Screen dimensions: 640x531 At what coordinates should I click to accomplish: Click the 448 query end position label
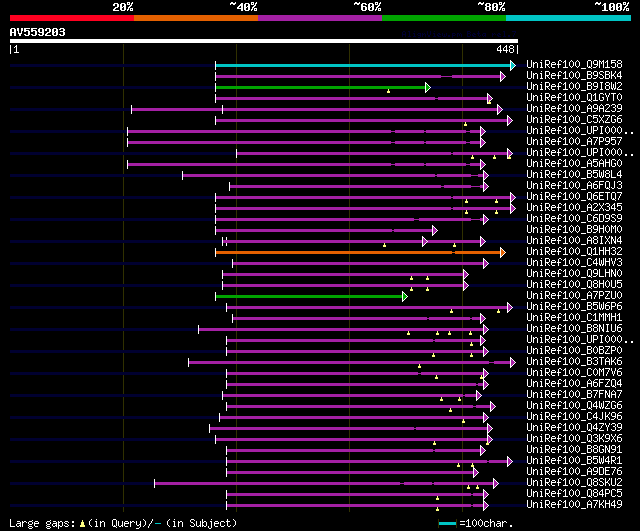point(505,49)
